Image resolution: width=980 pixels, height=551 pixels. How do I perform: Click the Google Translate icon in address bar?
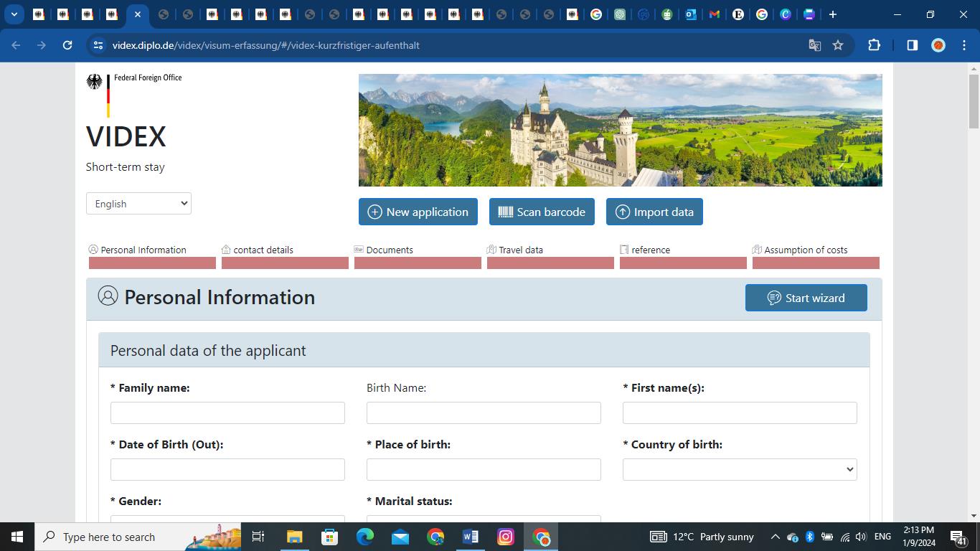coord(814,44)
